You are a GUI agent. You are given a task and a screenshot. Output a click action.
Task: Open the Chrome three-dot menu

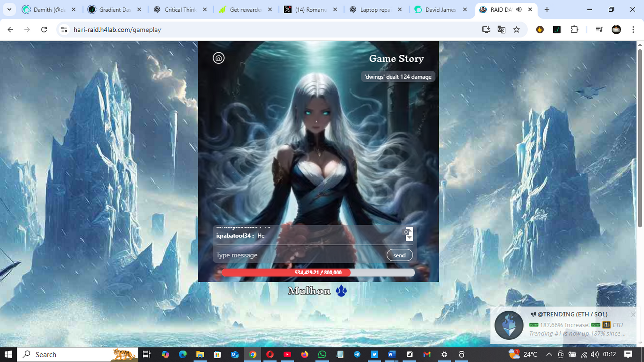pyautogui.click(x=633, y=30)
